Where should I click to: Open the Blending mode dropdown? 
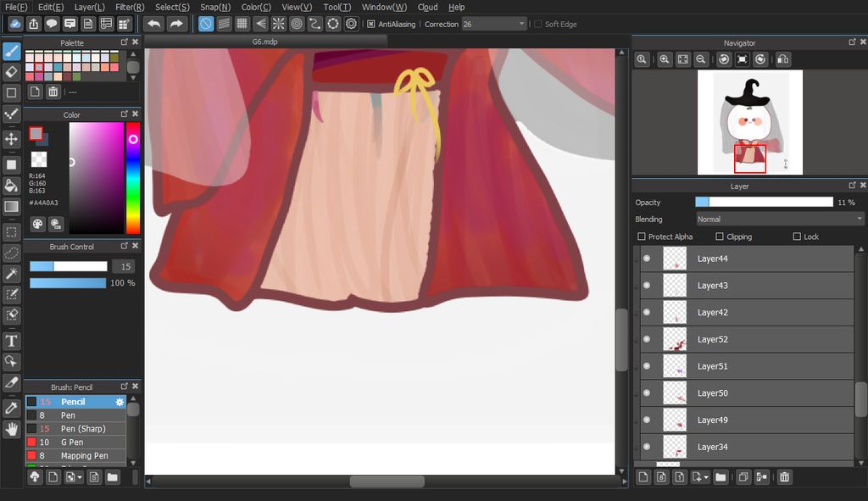[x=780, y=220]
